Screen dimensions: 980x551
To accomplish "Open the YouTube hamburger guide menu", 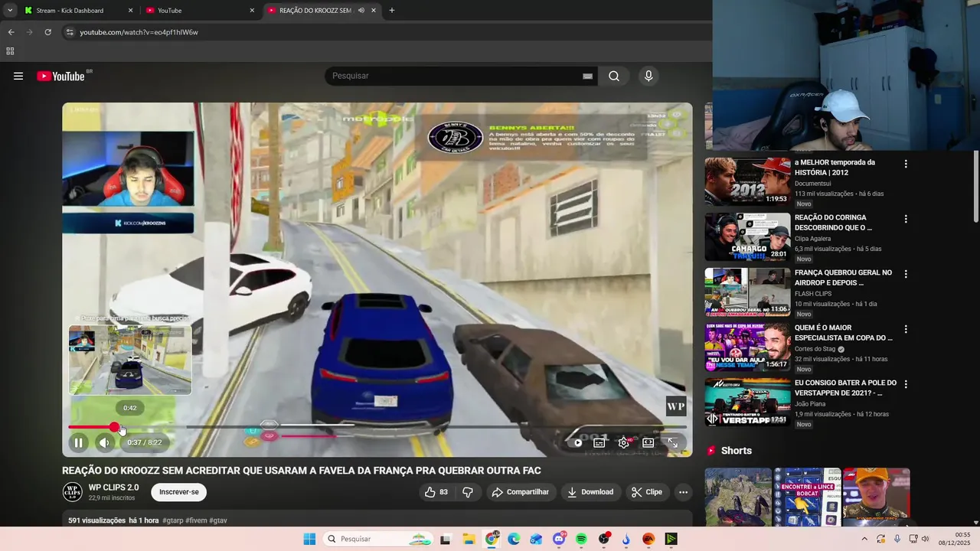I will coord(18,76).
